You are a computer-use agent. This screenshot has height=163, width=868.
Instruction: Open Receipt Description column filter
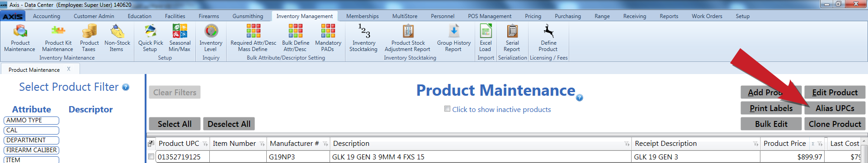pyautogui.click(x=755, y=144)
